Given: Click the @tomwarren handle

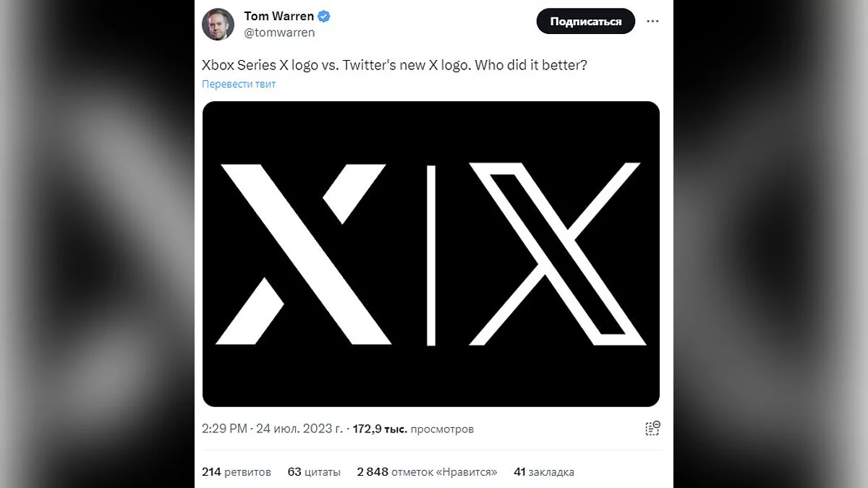Looking at the screenshot, I should click(x=279, y=33).
